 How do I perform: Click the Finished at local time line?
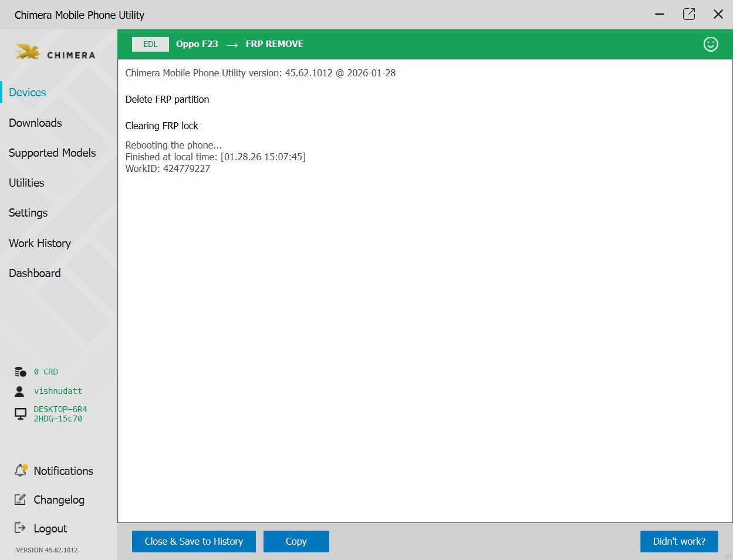coord(215,157)
